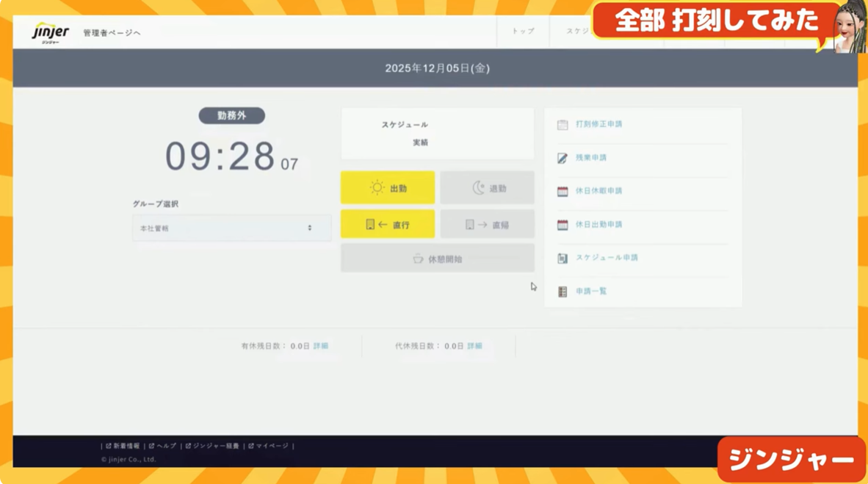868x484 pixels.
Task: Click the greyed 退勤 clock-out button
Action: [x=487, y=188]
